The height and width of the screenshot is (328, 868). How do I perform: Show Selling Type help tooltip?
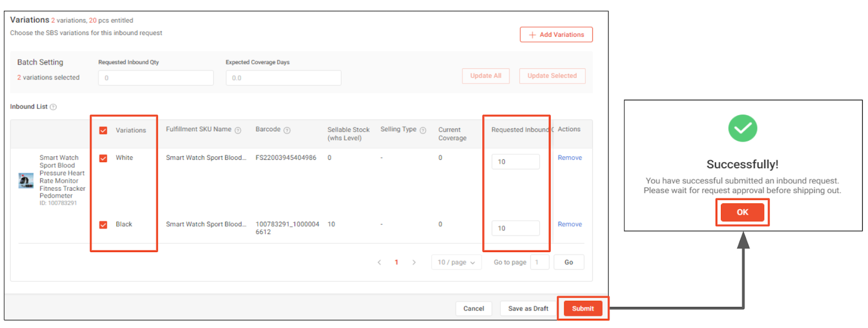(x=423, y=130)
